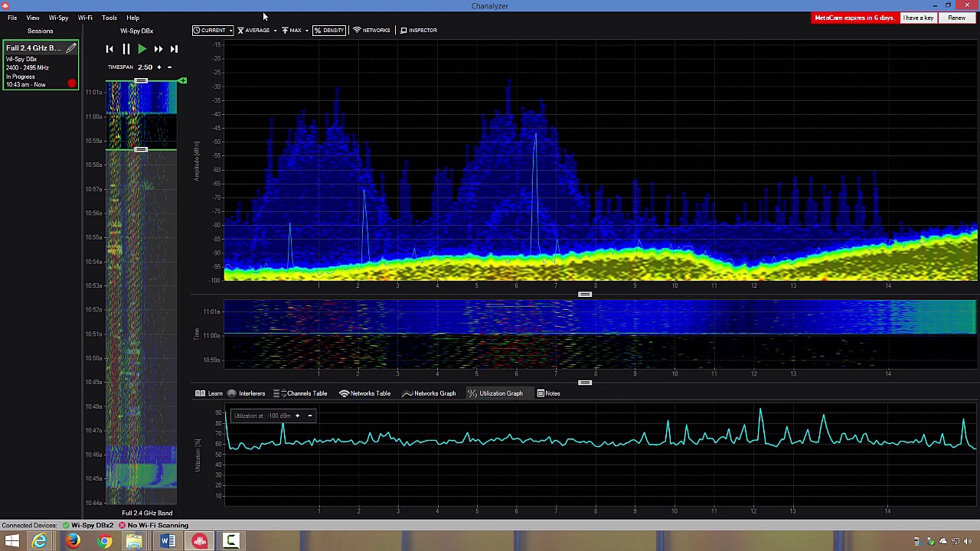Click the Wi-Spy DBx2 connected device status

(x=88, y=526)
